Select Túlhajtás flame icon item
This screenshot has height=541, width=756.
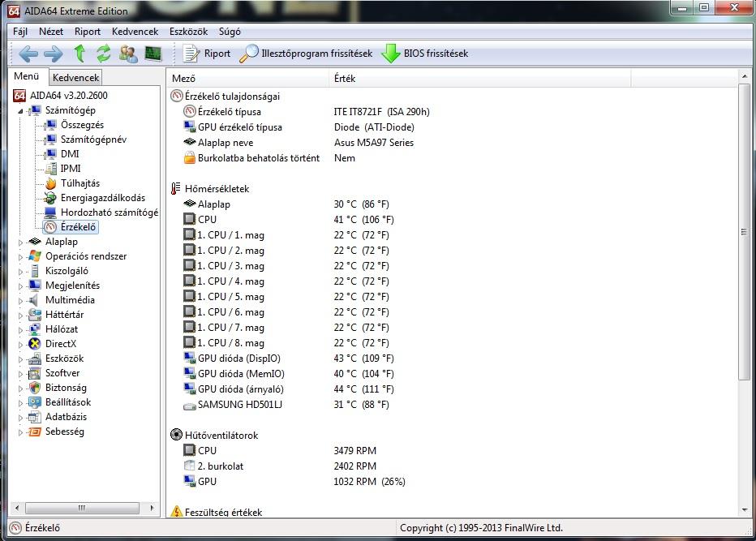click(x=51, y=183)
